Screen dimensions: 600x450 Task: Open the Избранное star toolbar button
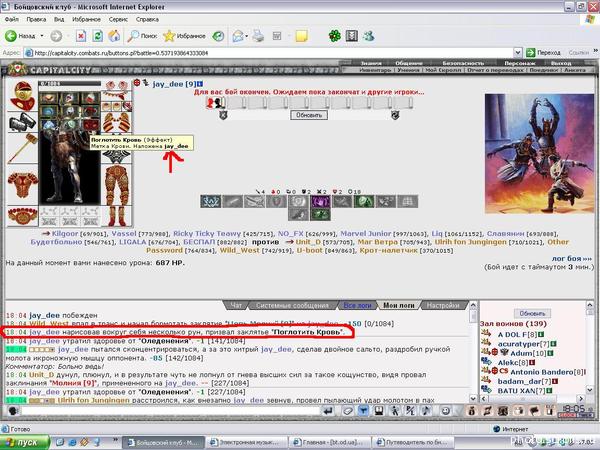[184, 36]
